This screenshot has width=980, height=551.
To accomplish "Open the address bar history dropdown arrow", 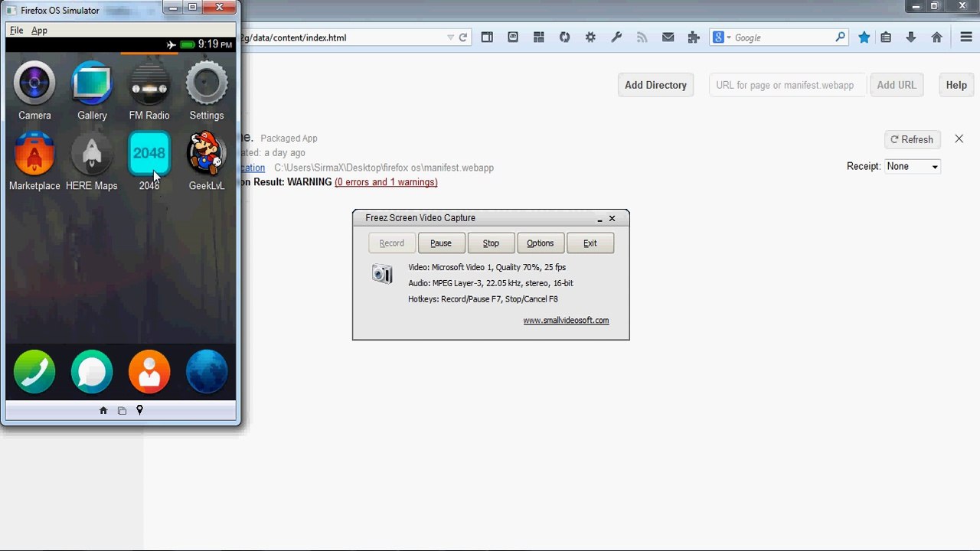I will pos(450,37).
